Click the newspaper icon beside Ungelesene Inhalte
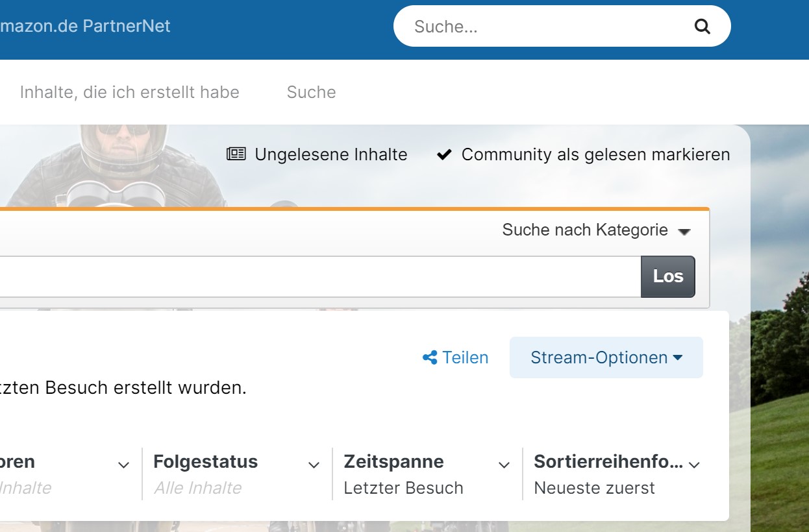 point(236,154)
